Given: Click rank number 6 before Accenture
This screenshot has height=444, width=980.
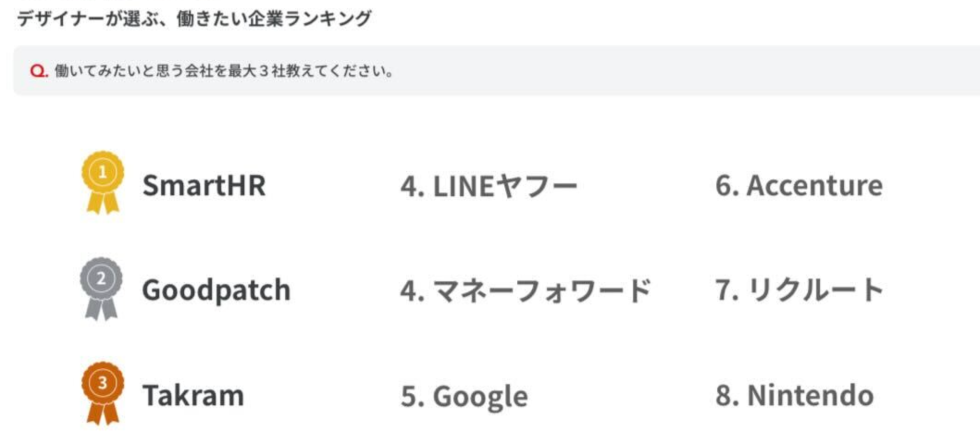Looking at the screenshot, I should (x=724, y=186).
